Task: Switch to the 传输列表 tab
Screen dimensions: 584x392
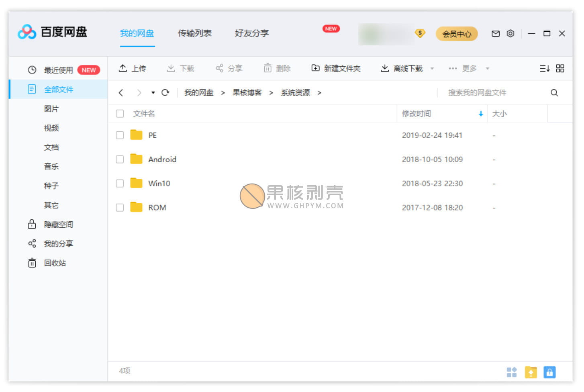Action: 195,33
